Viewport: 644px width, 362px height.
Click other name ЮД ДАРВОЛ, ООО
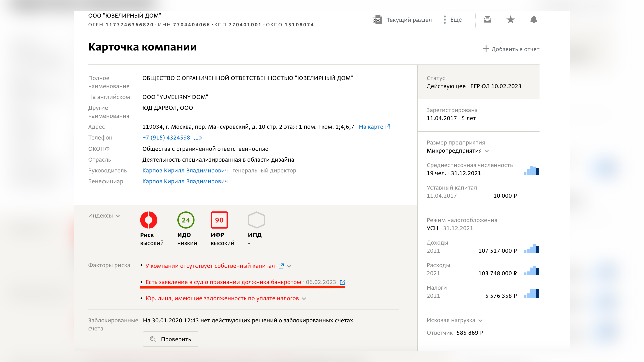point(167,108)
